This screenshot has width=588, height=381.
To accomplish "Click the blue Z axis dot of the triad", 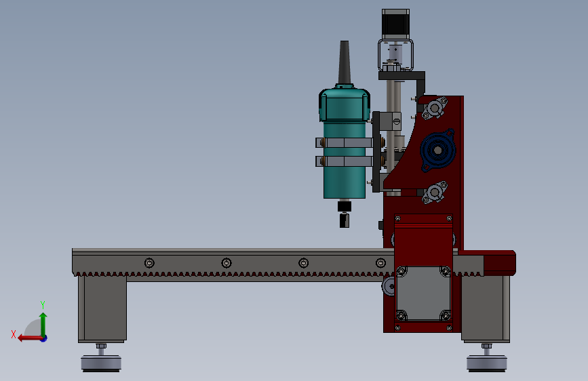I will pyautogui.click(x=44, y=339).
